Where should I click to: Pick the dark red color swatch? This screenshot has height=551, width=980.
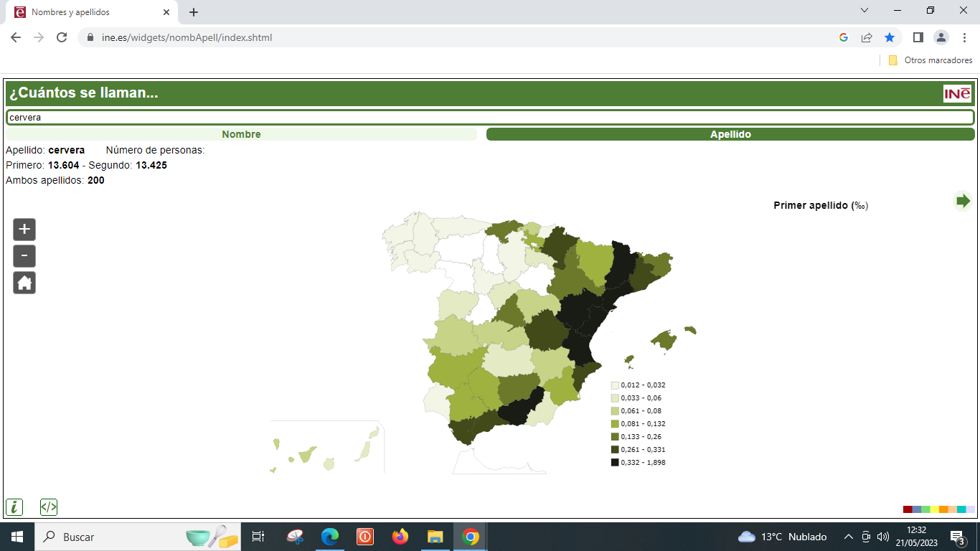908,509
